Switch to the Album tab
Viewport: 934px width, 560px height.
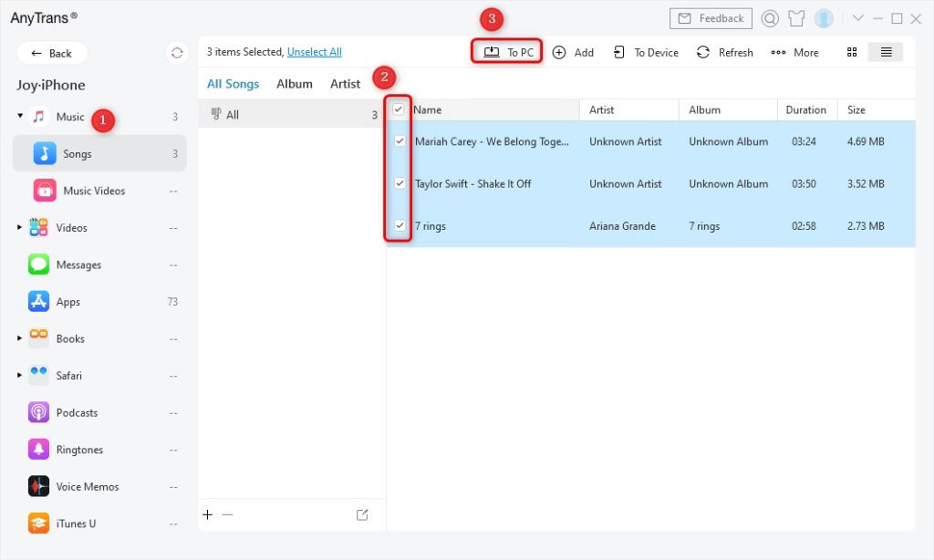(295, 84)
